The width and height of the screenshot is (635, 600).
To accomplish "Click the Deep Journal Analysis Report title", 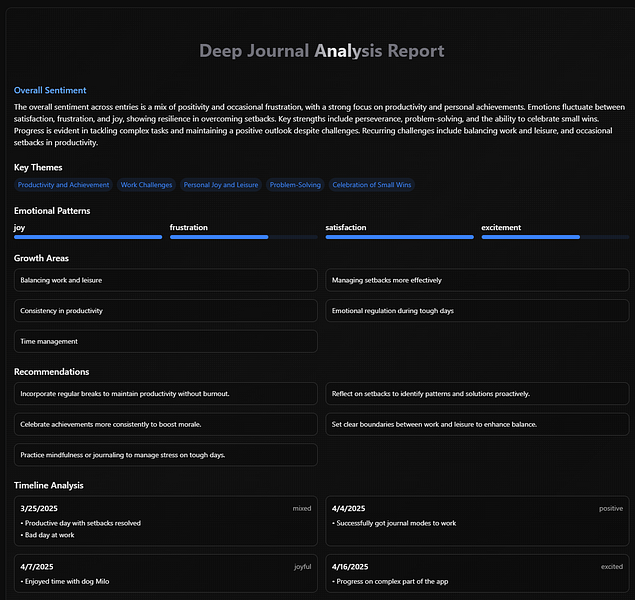I will point(322,51).
